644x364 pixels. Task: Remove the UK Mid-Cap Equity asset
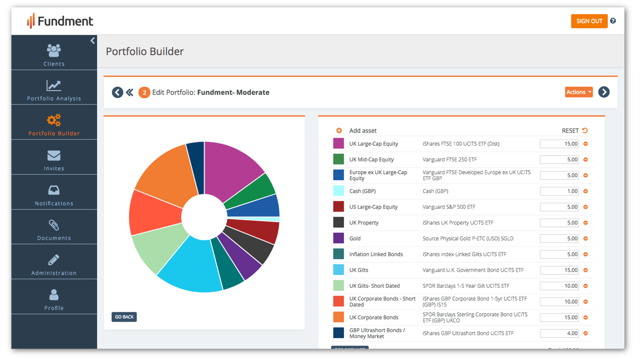pyautogui.click(x=586, y=160)
